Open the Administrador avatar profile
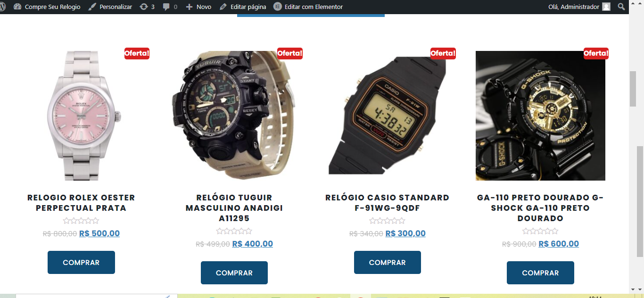This screenshot has height=298, width=644. tap(606, 7)
